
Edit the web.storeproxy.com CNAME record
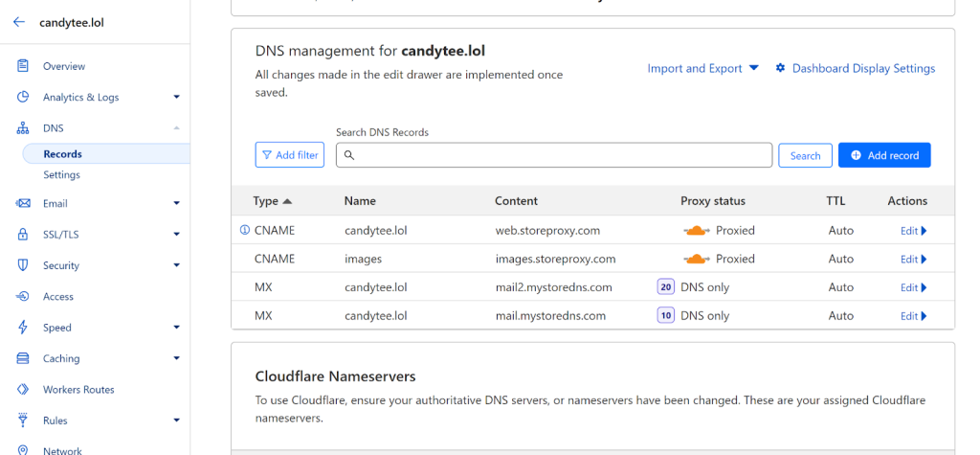913,230
